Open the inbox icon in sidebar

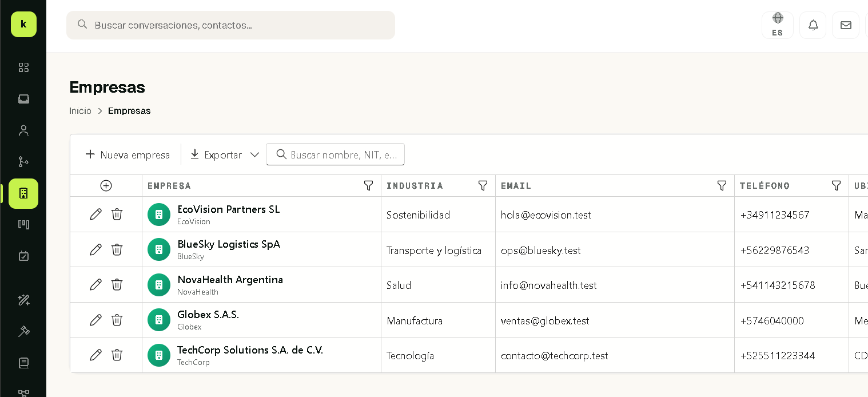(23, 99)
